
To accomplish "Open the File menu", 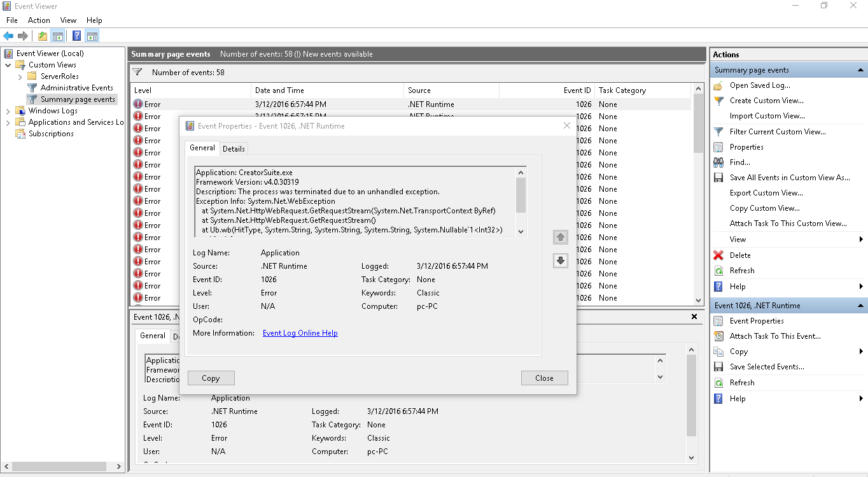I will click(x=12, y=20).
